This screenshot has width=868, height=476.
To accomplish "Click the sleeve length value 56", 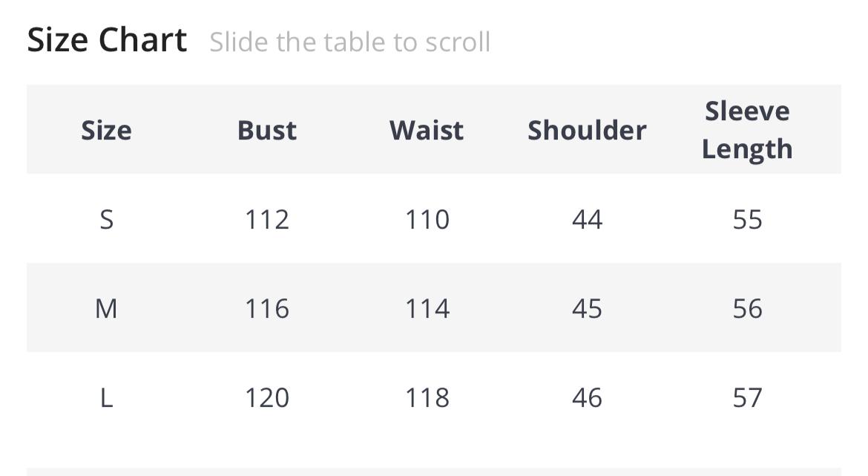I will click(747, 309).
